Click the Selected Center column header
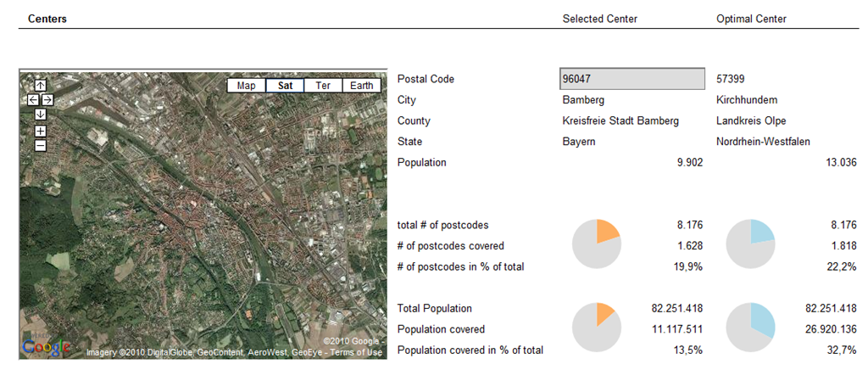The width and height of the screenshot is (868, 381). [x=599, y=19]
